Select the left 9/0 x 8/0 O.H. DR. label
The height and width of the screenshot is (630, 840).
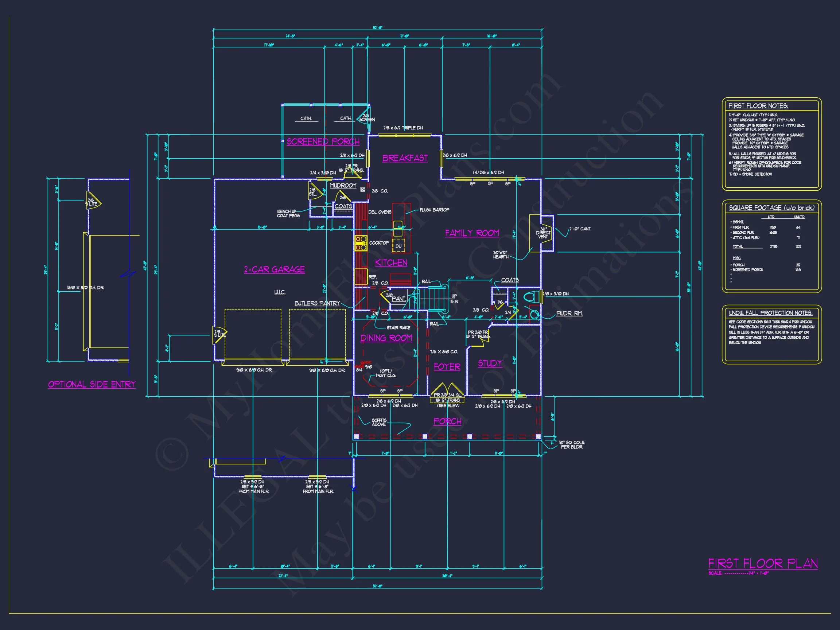point(254,370)
